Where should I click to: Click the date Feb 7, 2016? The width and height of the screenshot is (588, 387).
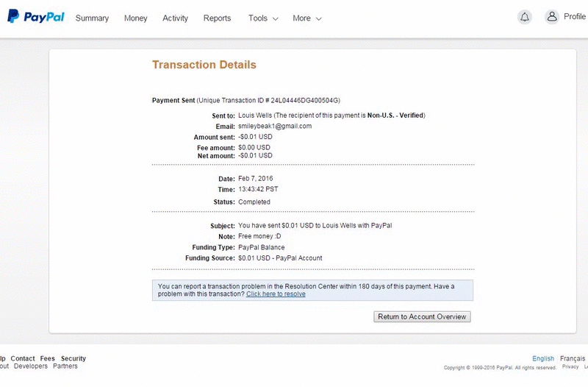[x=255, y=178]
